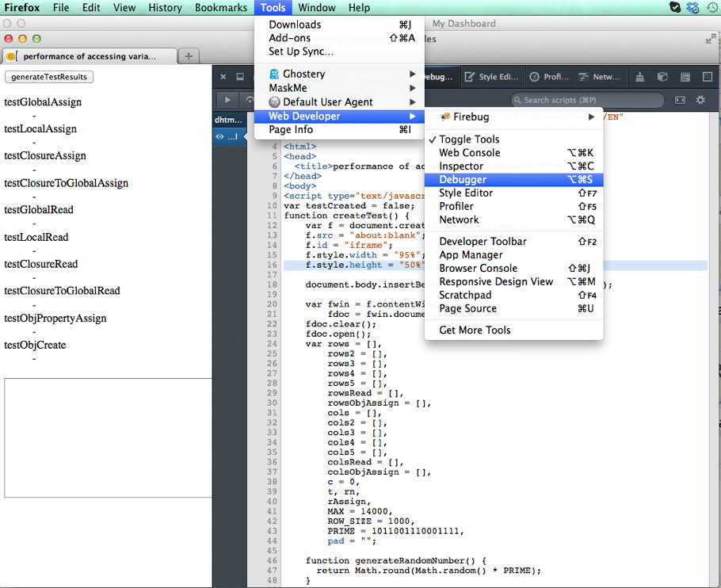The height and width of the screenshot is (588, 721).
Task: Click the new tab plus button
Action: click(x=189, y=56)
